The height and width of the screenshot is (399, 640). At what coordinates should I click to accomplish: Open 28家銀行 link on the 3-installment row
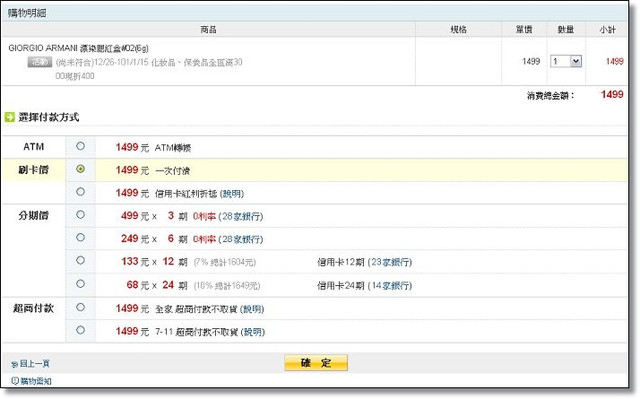point(242,217)
